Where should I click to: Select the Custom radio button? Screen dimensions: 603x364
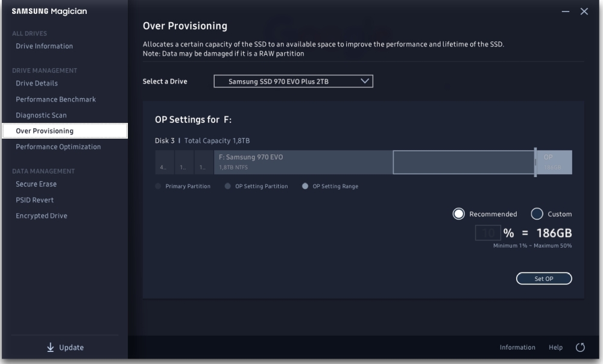(x=537, y=214)
